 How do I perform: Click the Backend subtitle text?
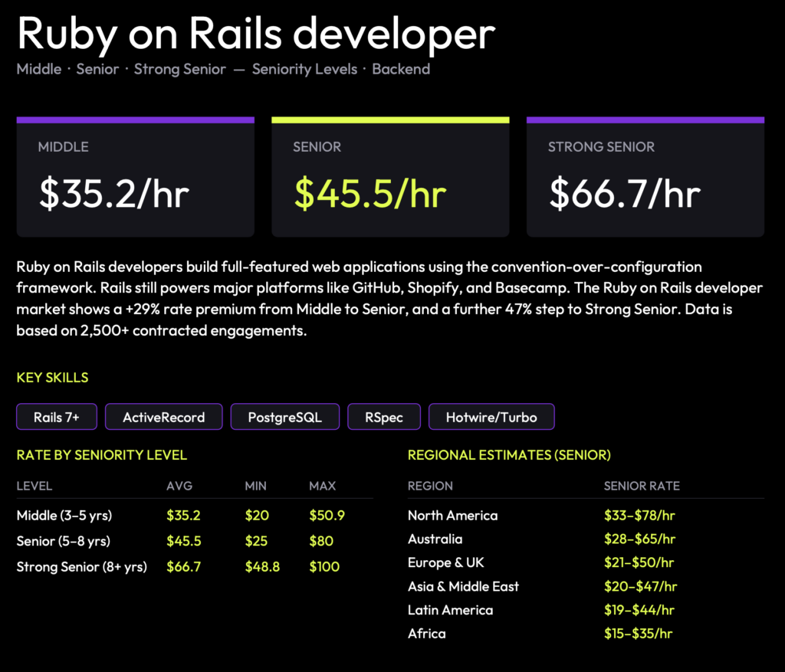(x=401, y=69)
